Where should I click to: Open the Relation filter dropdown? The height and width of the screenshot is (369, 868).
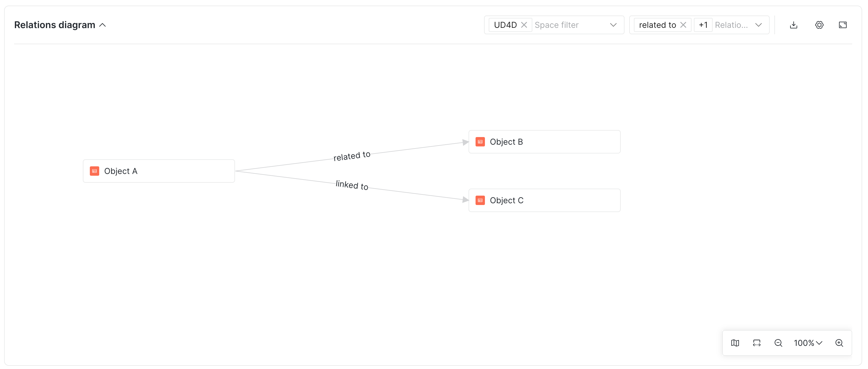pos(758,25)
